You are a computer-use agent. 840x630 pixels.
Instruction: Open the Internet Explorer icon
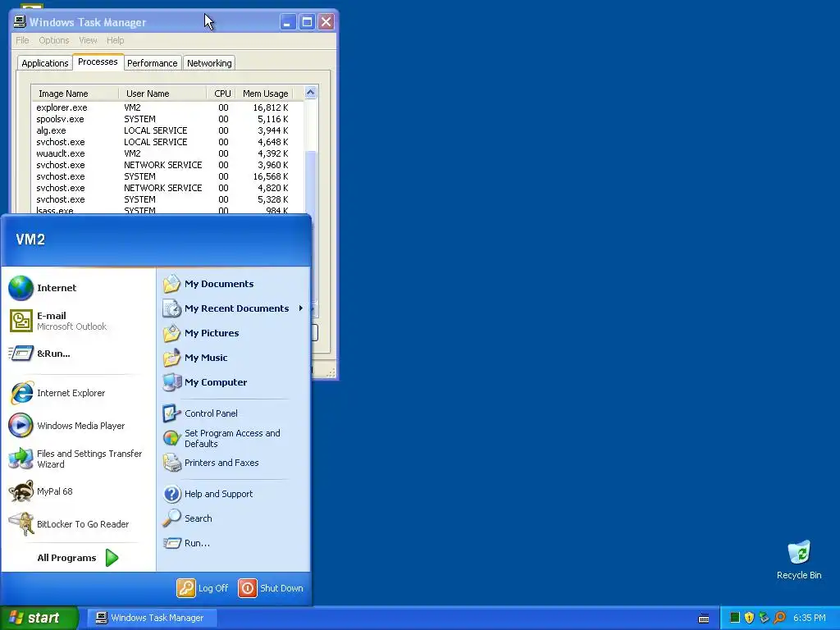(x=21, y=393)
